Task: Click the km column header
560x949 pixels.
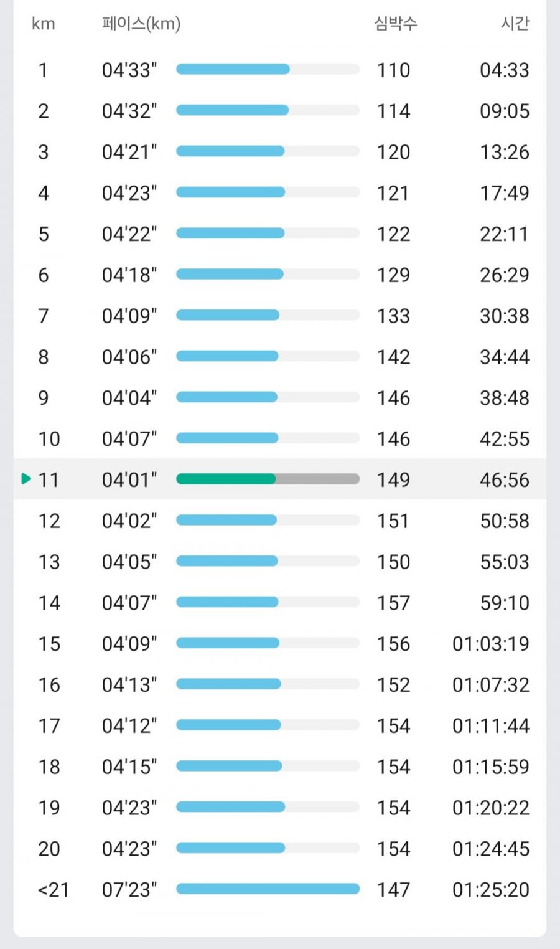Action: click(43, 24)
